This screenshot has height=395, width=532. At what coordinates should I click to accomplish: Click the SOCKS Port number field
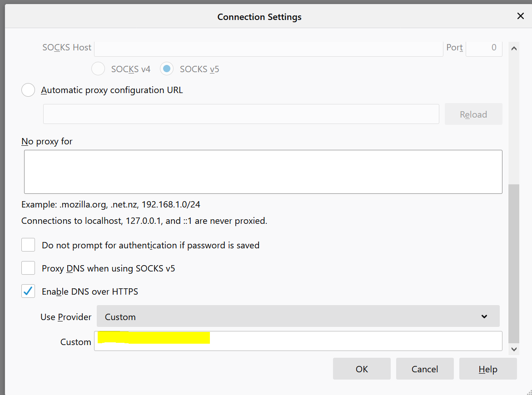pos(484,48)
